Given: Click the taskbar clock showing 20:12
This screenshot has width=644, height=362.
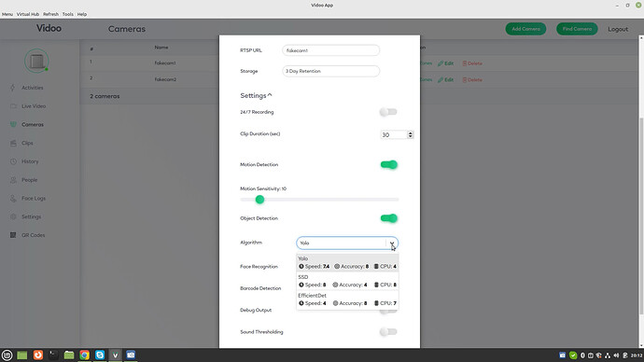Looking at the screenshot, I should (x=637, y=355).
